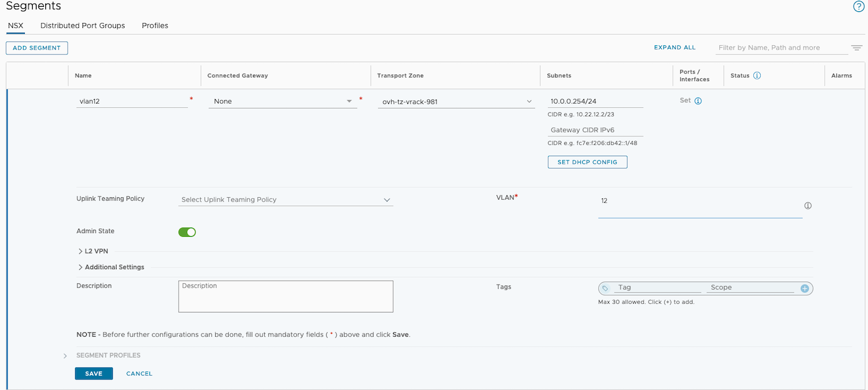Click the tag label icon
The image size is (868, 390).
pyautogui.click(x=606, y=288)
